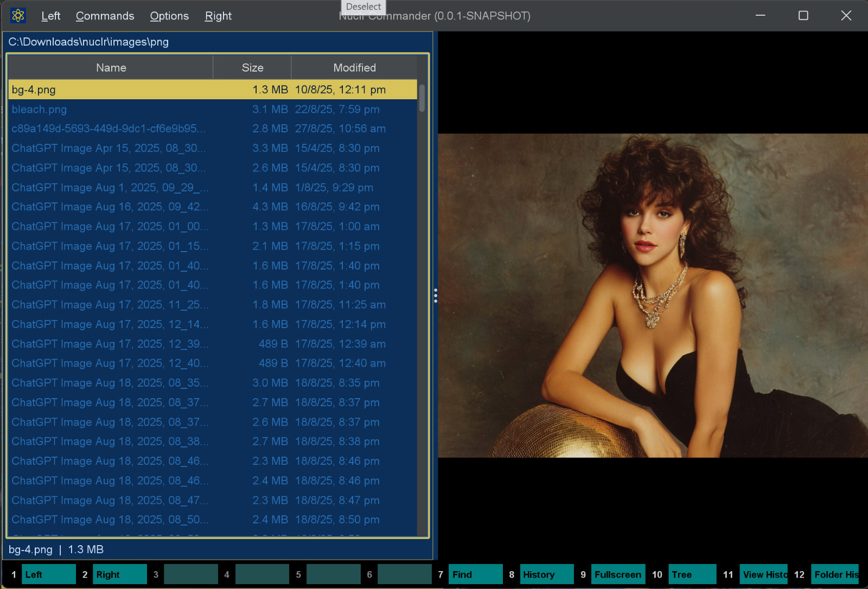
Task: Click the panel splitter handle dots
Action: [435, 296]
